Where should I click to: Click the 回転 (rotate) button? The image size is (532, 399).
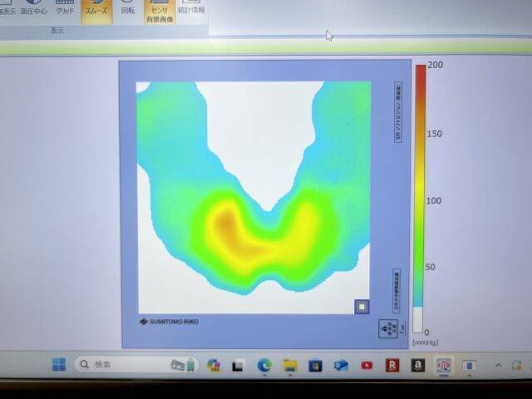coord(127,8)
